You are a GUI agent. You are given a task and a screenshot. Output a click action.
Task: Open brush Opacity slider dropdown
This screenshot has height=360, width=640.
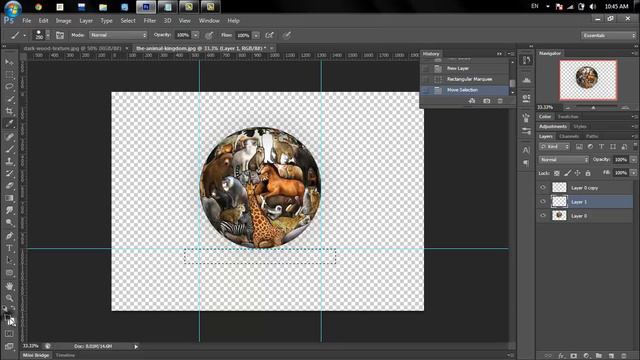coord(196,36)
